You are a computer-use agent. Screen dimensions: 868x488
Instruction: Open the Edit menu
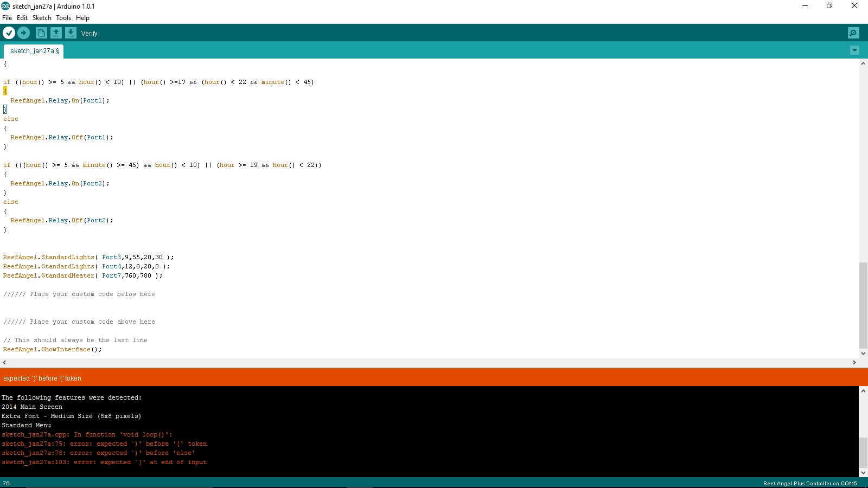click(22, 18)
